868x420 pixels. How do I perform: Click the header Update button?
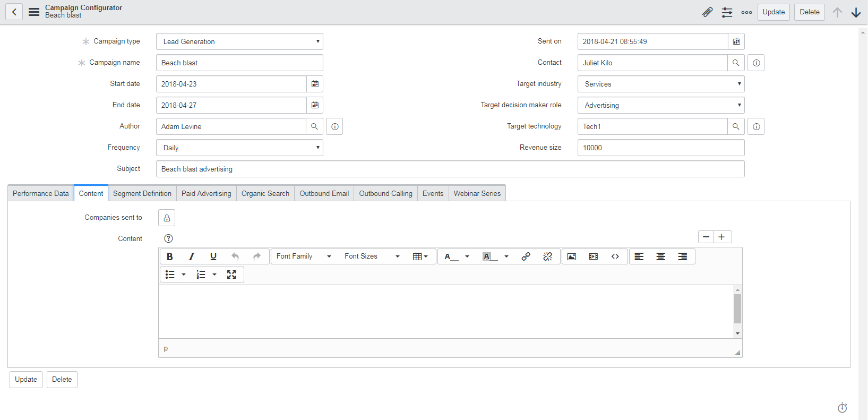coord(774,12)
